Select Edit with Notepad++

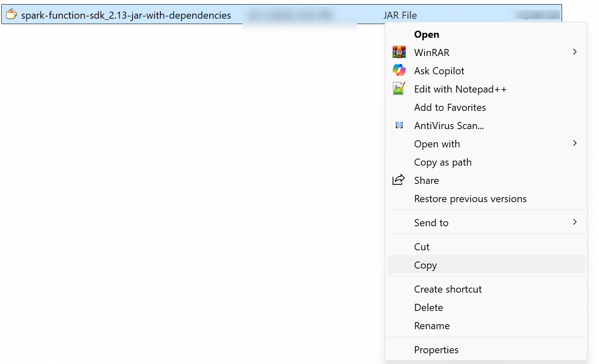coord(486,89)
